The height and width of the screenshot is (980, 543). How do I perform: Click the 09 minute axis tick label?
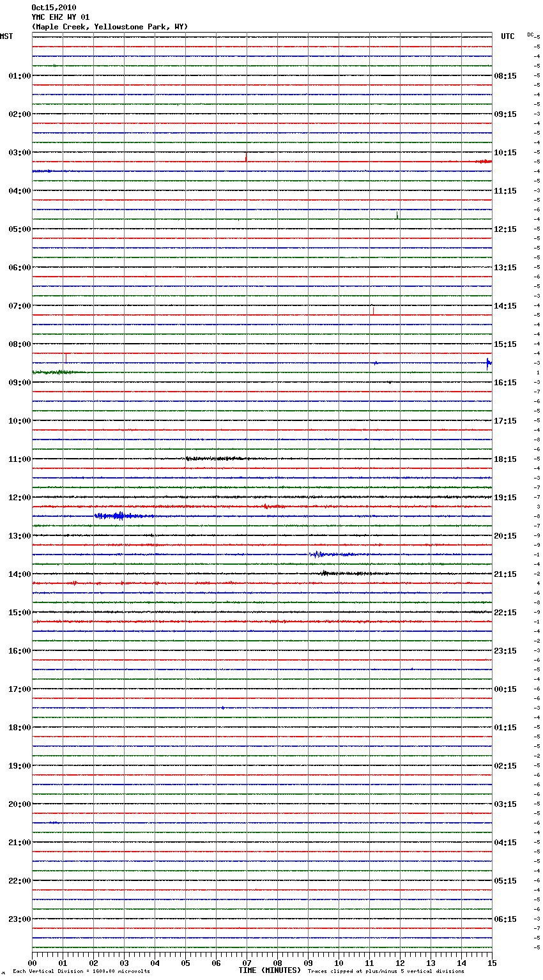308,963
